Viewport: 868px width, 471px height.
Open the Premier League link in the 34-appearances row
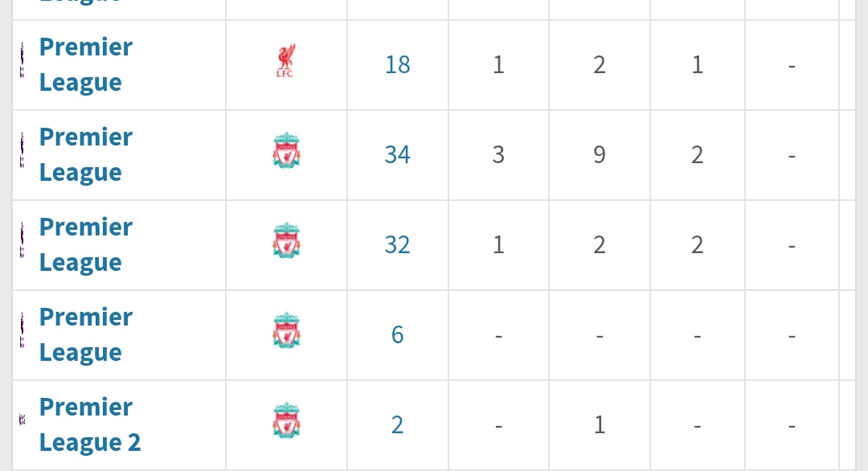point(85,154)
